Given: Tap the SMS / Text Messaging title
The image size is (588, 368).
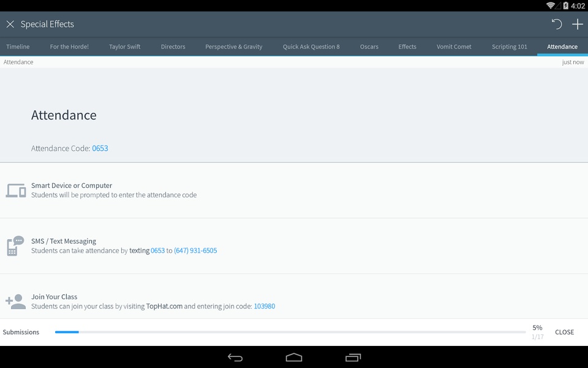Looking at the screenshot, I should 63,241.
